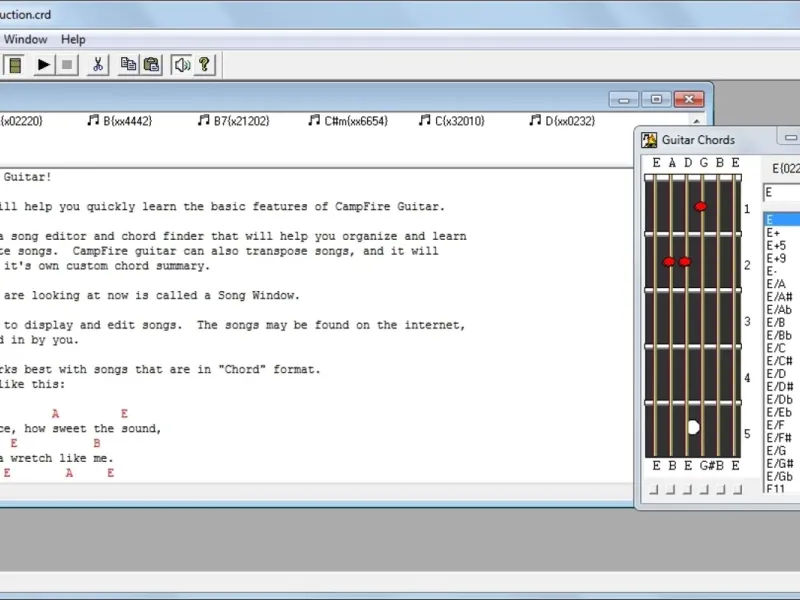Screen dimensions: 800x600
Task: Stop playback with the Stop button
Action: tap(67, 65)
